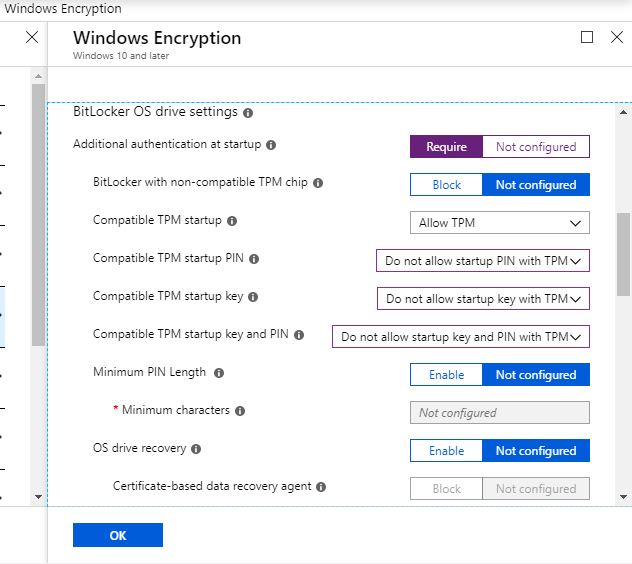Expand the Compatible TPM startup key dropdown
The image size is (632, 564).
[482, 299]
